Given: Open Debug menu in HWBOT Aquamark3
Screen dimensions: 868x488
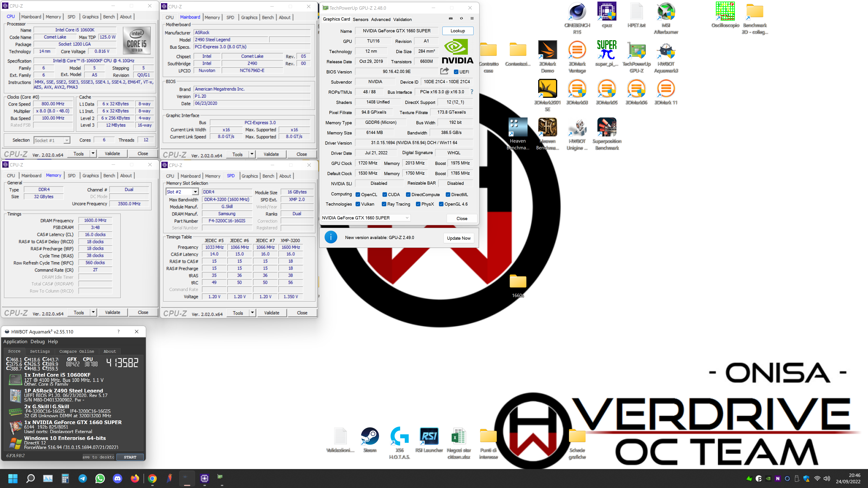Looking at the screenshot, I should tap(37, 342).
